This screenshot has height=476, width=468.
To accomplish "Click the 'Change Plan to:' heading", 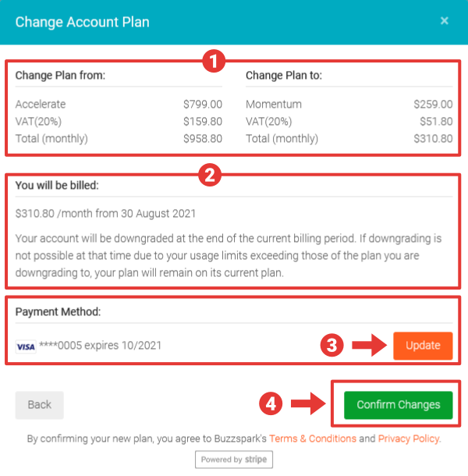I will [x=284, y=76].
